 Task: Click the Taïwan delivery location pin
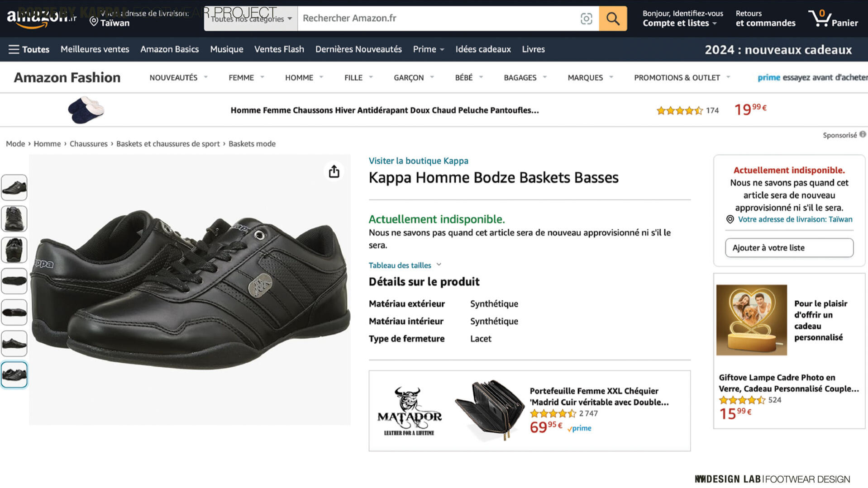click(x=94, y=22)
